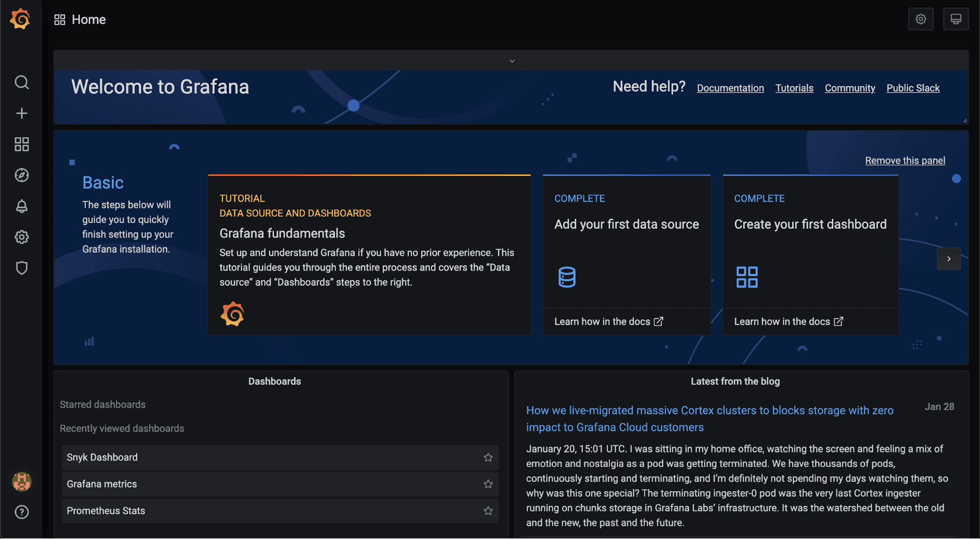Open the Home dashboard picker
This screenshot has height=539, width=980.
[x=89, y=20]
